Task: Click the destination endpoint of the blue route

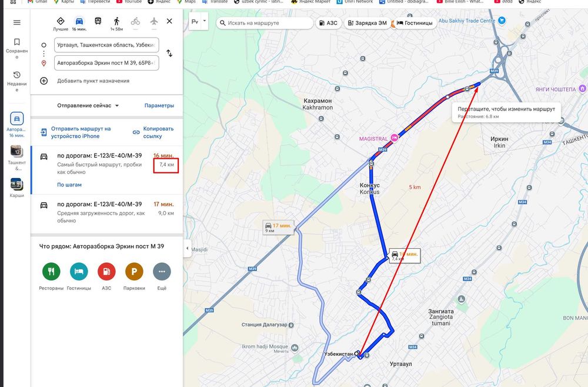Action: 478,84
